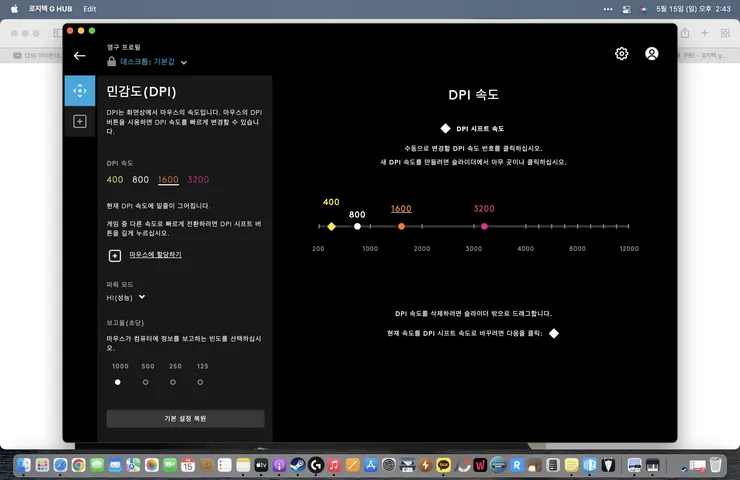Select 500 report rate radio button
The width and height of the screenshot is (740, 480).
tap(145, 382)
